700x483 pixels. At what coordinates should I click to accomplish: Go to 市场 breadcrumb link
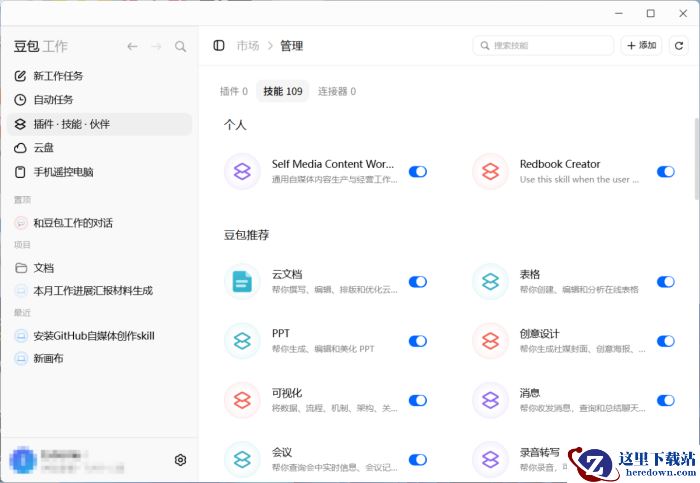click(248, 46)
